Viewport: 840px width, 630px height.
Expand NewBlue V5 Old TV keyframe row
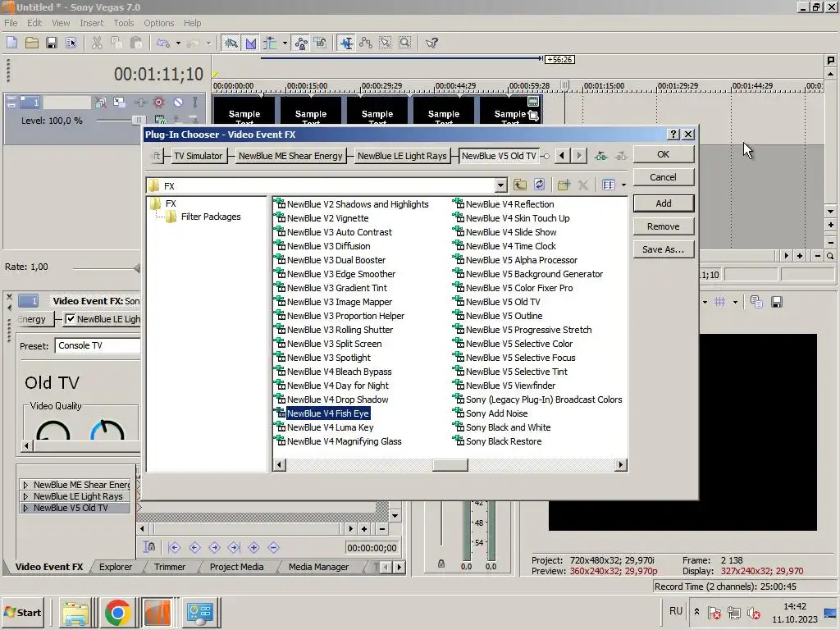25,508
